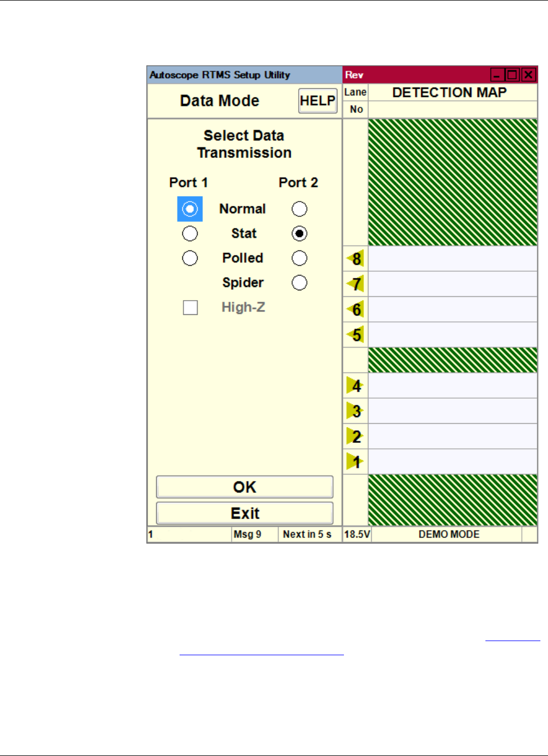Select lane 3 arrow marker
The height and width of the screenshot is (756, 548).
[x=355, y=411]
